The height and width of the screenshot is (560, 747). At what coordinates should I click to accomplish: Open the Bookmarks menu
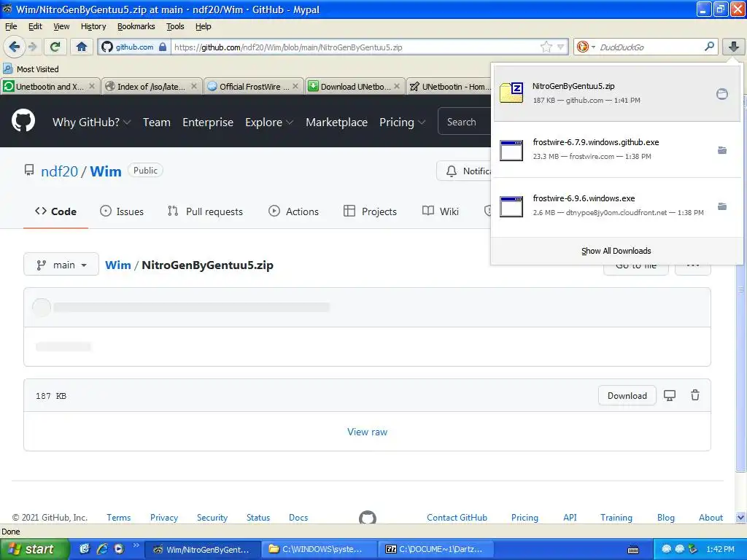pyautogui.click(x=136, y=26)
